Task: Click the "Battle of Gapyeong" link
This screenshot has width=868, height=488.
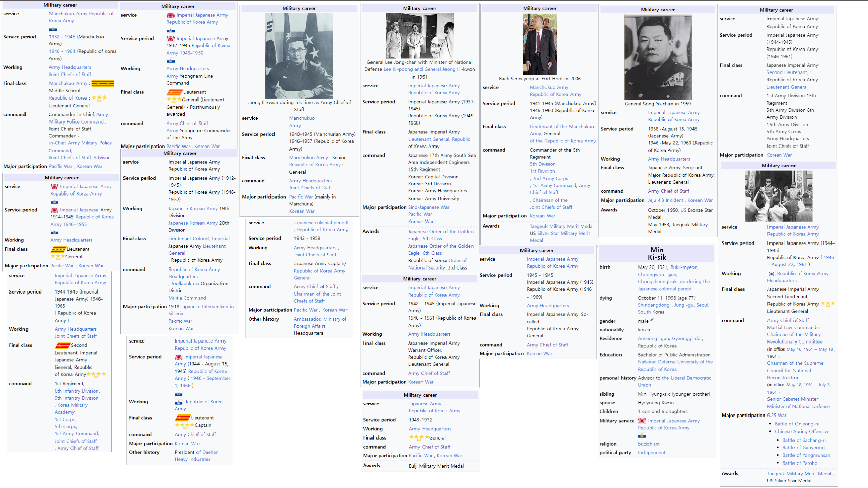Action: point(803,448)
